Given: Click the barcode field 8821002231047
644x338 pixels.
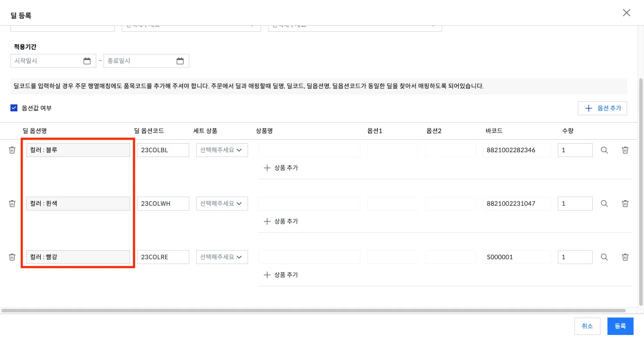Looking at the screenshot, I should [517, 204].
